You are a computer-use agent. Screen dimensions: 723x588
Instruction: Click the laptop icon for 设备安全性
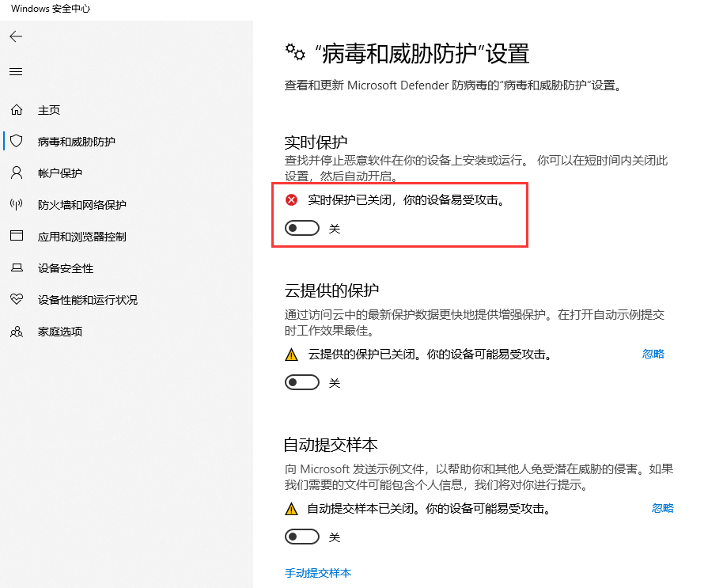pos(17,268)
